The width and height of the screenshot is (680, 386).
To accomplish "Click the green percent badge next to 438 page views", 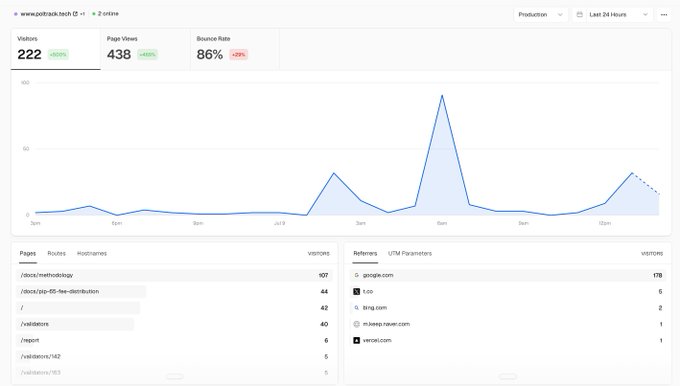I will (x=147, y=55).
